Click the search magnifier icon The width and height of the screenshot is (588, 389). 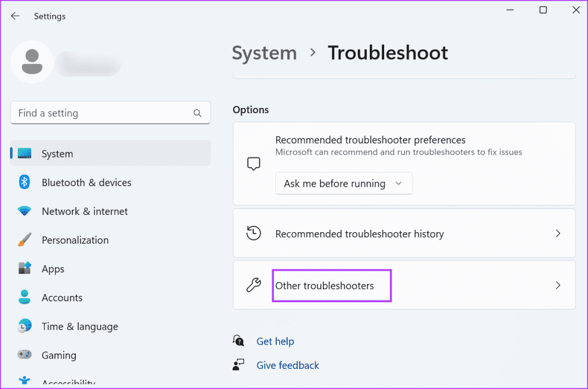[x=198, y=113]
